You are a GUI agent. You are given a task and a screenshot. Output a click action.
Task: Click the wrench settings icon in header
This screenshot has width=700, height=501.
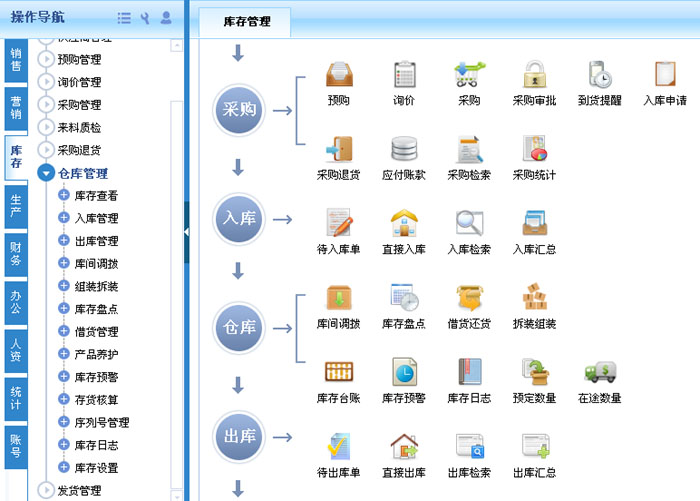click(145, 18)
